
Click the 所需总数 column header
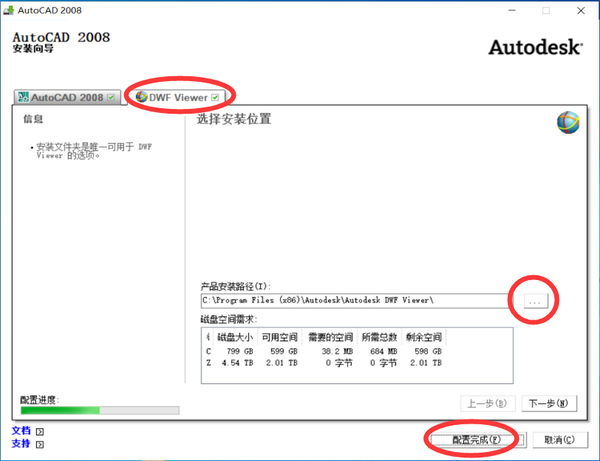point(380,337)
